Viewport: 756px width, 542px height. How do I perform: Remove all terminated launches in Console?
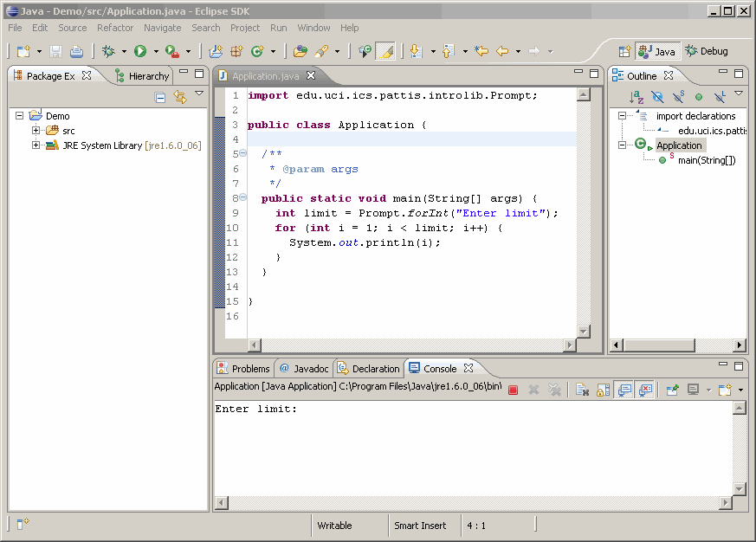pyautogui.click(x=555, y=390)
